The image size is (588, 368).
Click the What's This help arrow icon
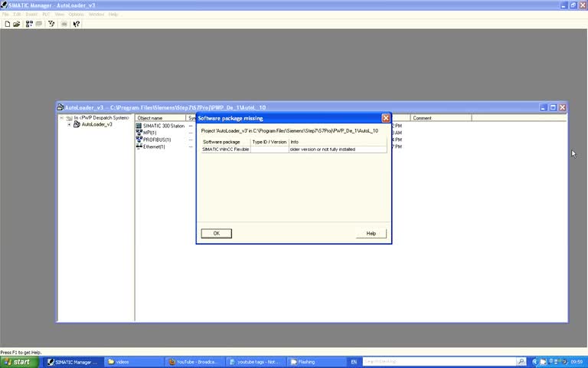[77, 24]
